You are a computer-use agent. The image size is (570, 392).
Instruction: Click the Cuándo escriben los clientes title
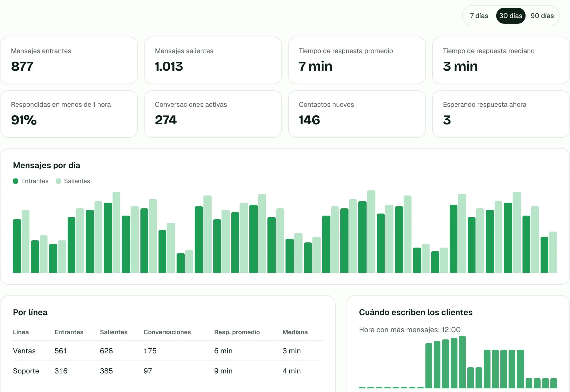click(416, 312)
